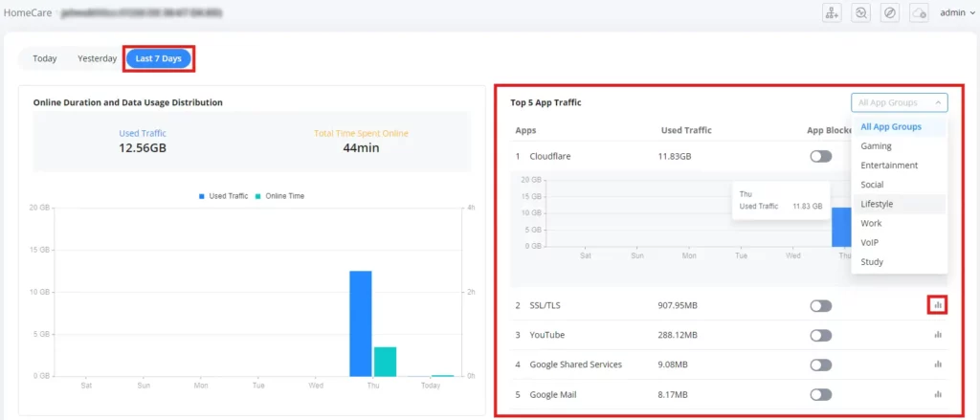Choose Study from app groups
This screenshot has height=420, width=980.
click(x=899, y=262)
